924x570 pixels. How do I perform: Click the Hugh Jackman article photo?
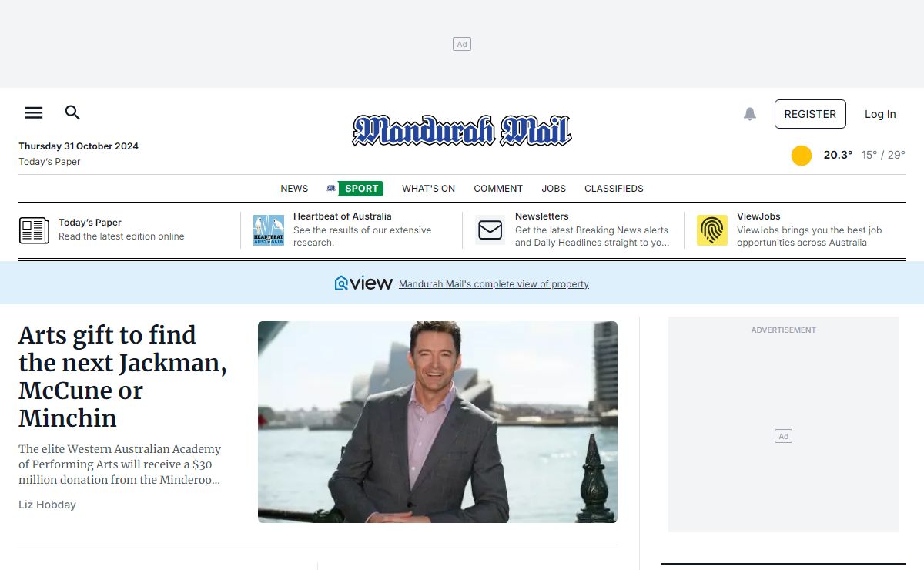(x=437, y=422)
